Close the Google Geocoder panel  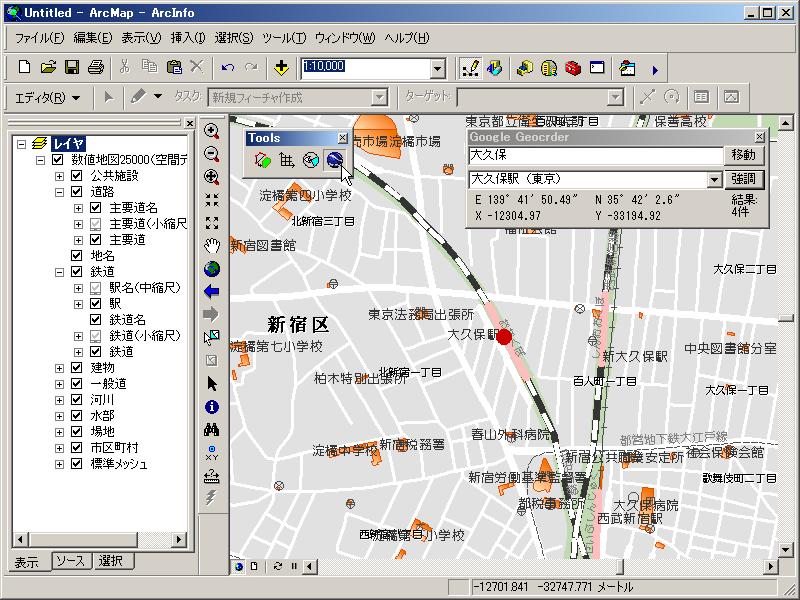pos(759,137)
